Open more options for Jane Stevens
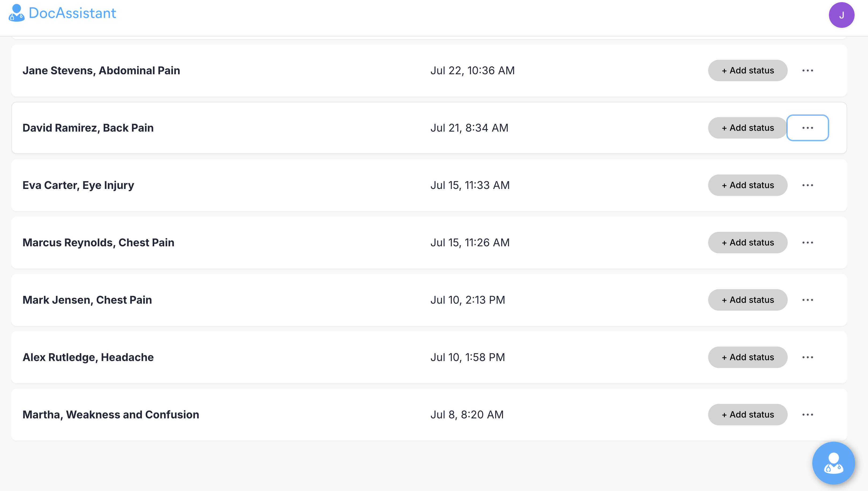This screenshot has width=868, height=491. click(807, 70)
